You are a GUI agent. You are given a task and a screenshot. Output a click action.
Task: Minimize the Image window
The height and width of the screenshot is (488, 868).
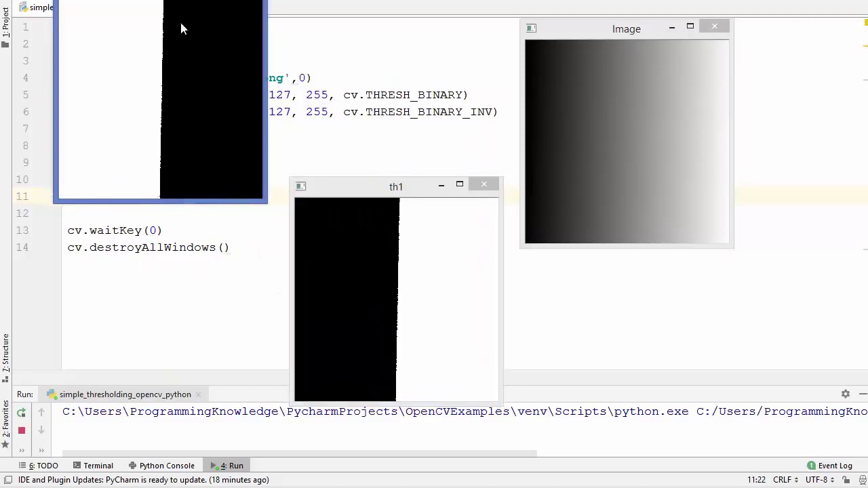(671, 27)
